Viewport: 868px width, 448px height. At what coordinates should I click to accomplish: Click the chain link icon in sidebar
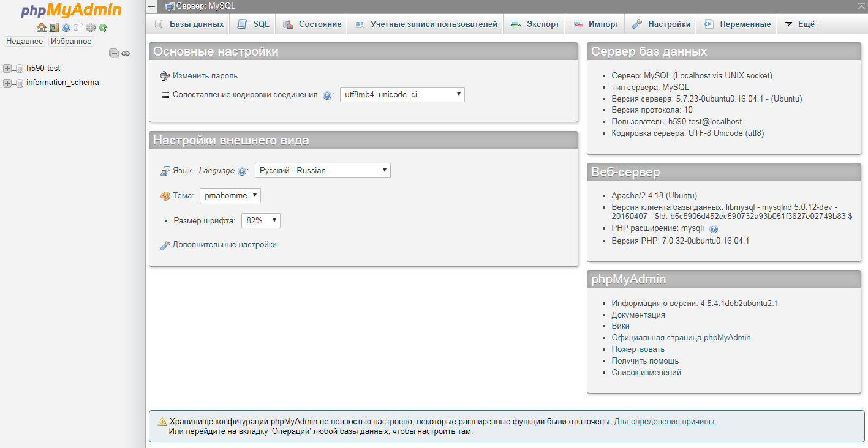pos(126,53)
